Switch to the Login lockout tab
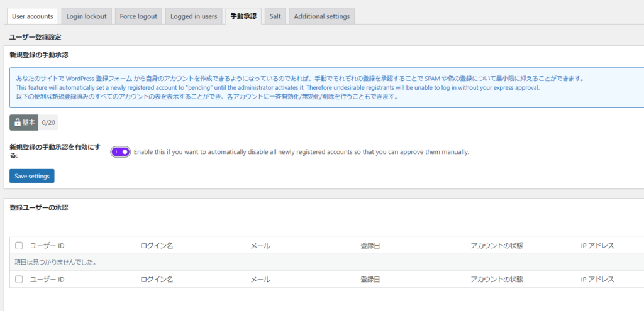644x311 pixels. (x=86, y=16)
